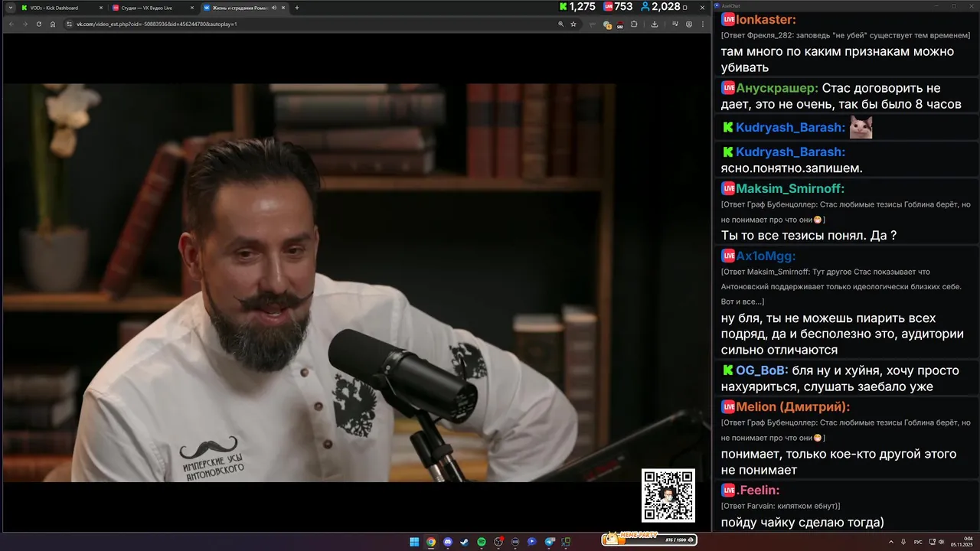Open the media control playlist icon

click(x=675, y=24)
